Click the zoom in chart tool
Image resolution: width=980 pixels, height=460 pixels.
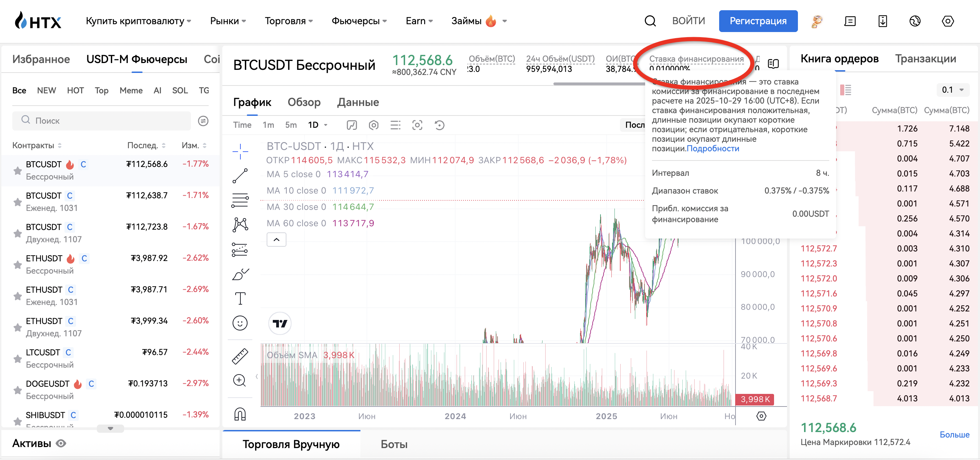click(x=240, y=380)
